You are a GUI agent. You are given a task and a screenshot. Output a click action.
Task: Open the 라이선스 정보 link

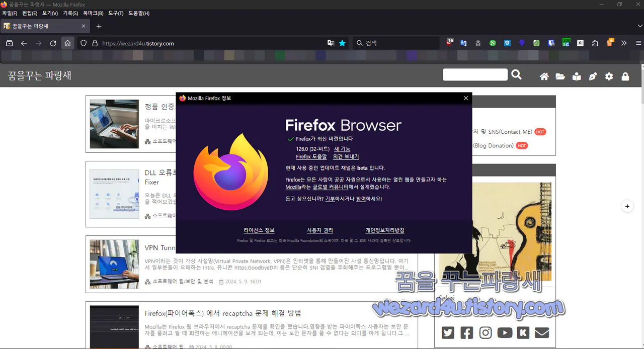260,230
